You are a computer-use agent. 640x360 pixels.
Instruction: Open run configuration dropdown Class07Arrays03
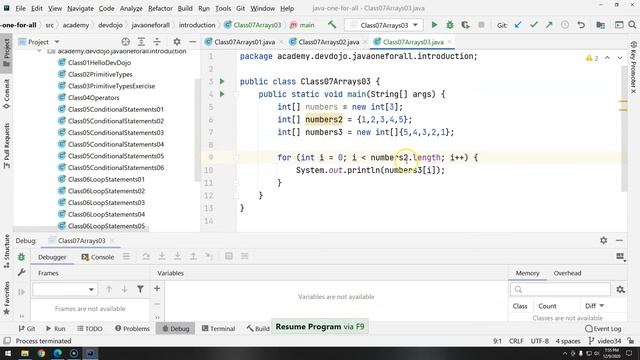(x=384, y=25)
